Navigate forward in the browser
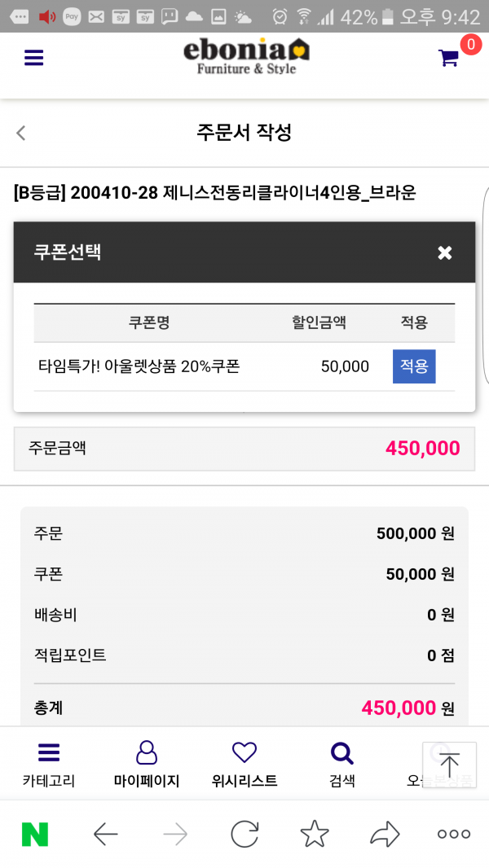This screenshot has width=489, height=868. 175,834
